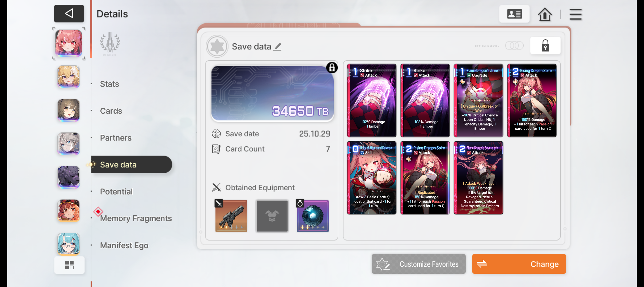
Task: Select the blonde character portrait
Action: tap(69, 77)
